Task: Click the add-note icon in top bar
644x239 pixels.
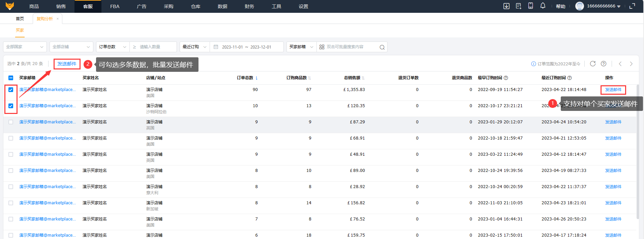Action: coord(518,6)
